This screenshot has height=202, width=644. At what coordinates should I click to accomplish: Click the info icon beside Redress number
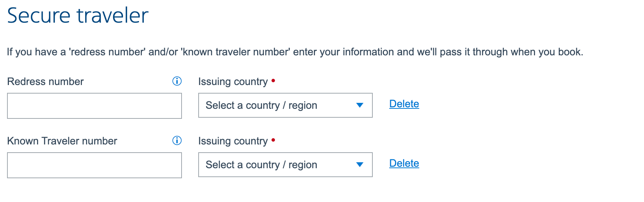(177, 81)
